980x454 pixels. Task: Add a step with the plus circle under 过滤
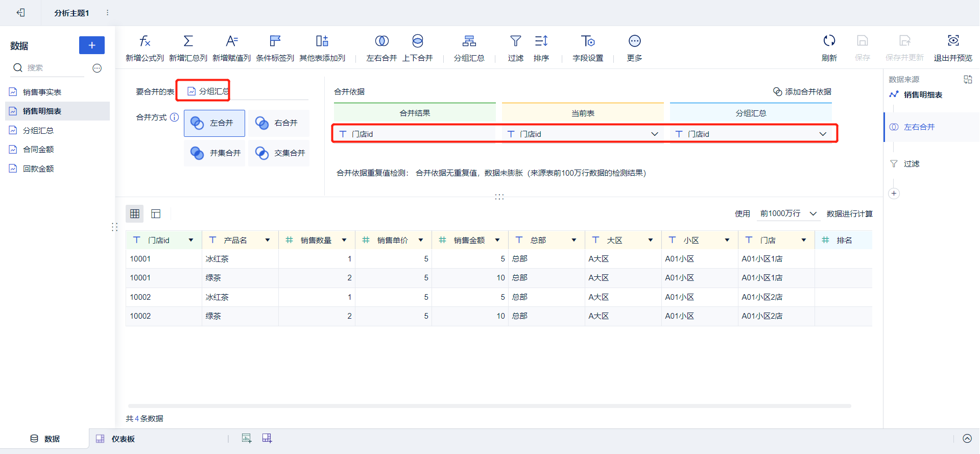(894, 193)
